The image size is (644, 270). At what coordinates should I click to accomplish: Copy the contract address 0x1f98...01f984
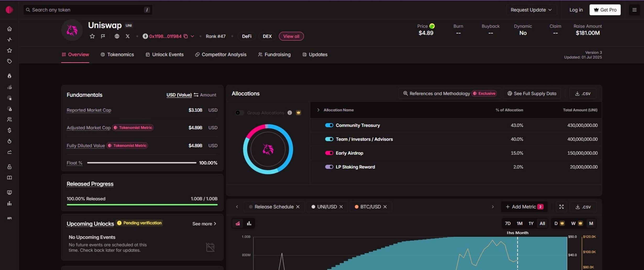pyautogui.click(x=185, y=36)
